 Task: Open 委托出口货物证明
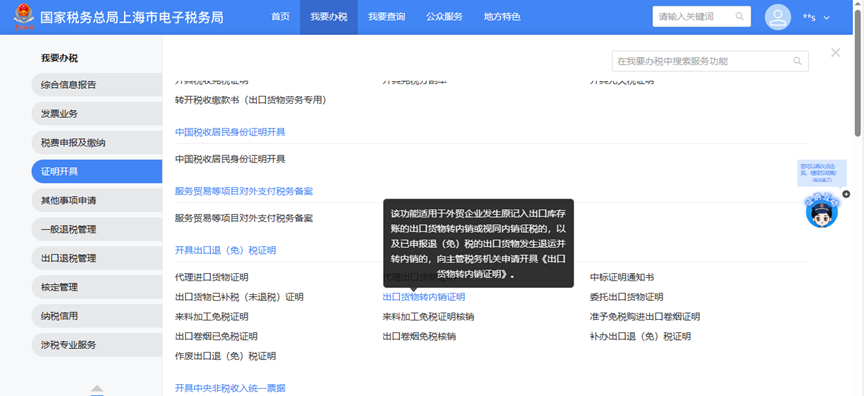(627, 297)
